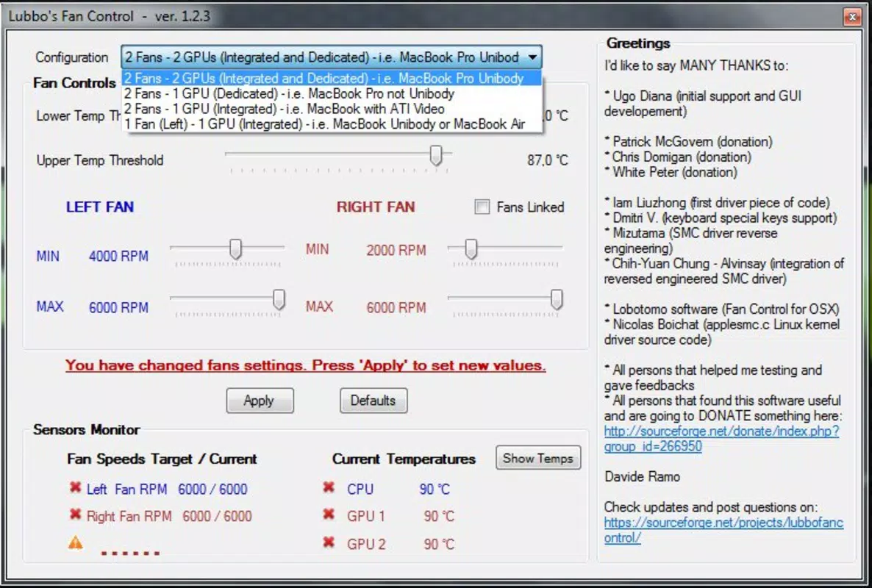Click the Show Temps button
The width and height of the screenshot is (872, 588).
point(537,458)
